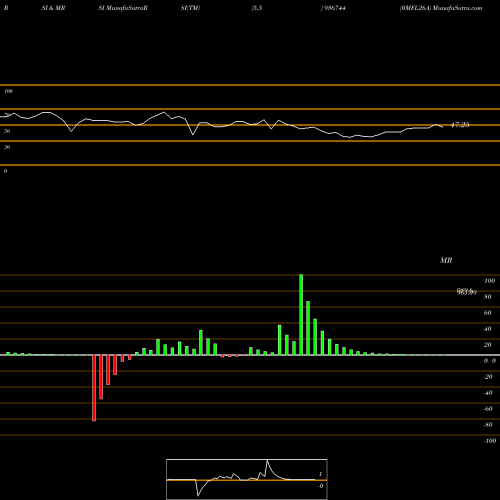Click the '(5,5' parameter text in header
Screen dimensions: 500x500
257,8
